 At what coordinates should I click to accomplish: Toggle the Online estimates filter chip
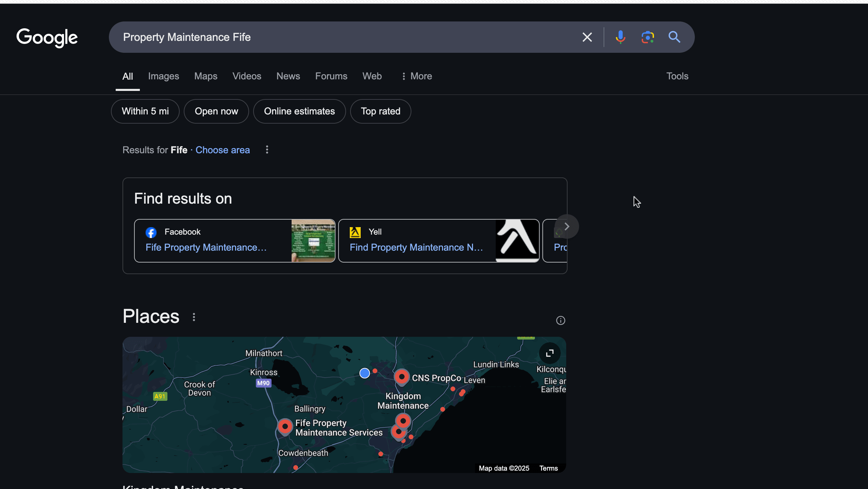click(299, 111)
